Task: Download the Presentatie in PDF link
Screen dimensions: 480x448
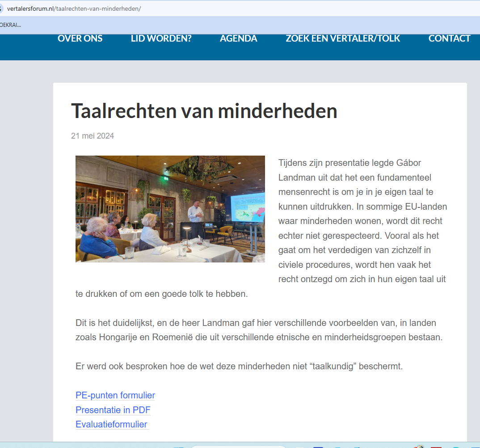Action: (113, 410)
